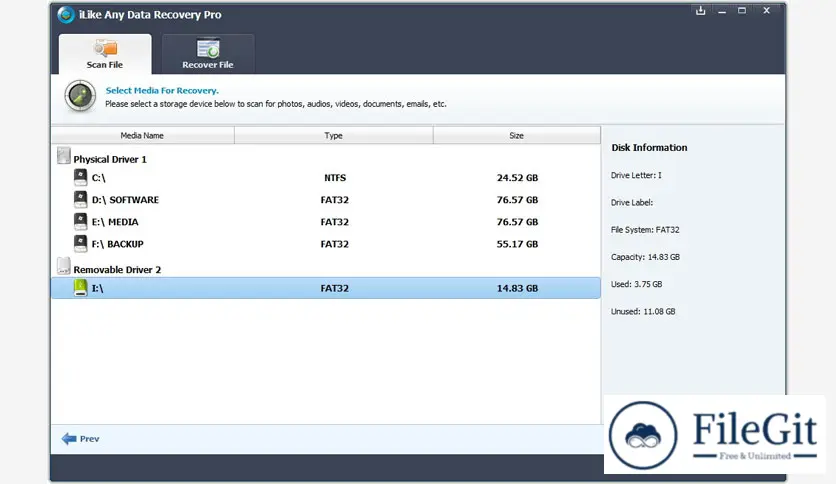Click FAT32 type cell for I:\
The image size is (836, 484).
coord(335,288)
